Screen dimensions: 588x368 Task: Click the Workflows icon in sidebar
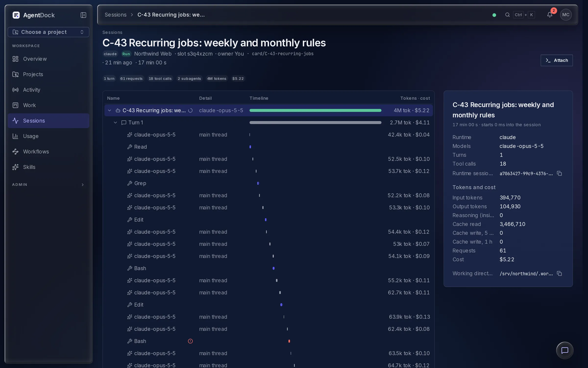[15, 152]
